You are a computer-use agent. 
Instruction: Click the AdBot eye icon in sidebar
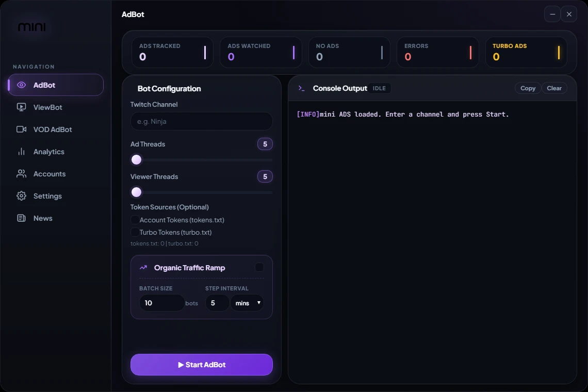(21, 85)
